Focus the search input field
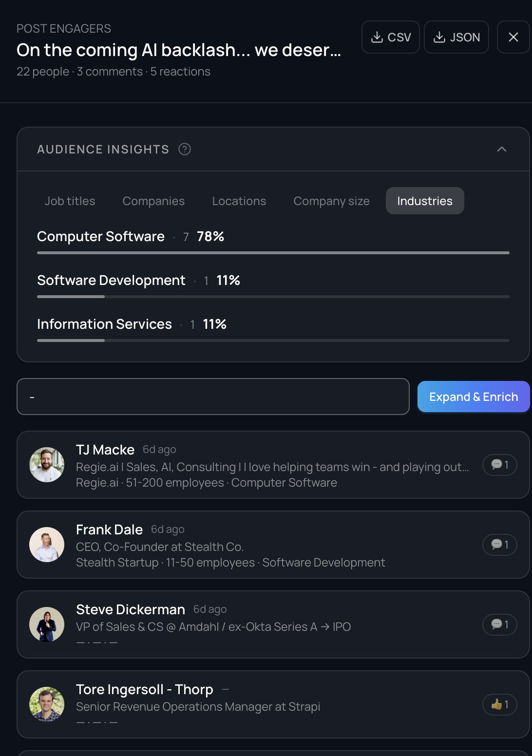 point(213,397)
